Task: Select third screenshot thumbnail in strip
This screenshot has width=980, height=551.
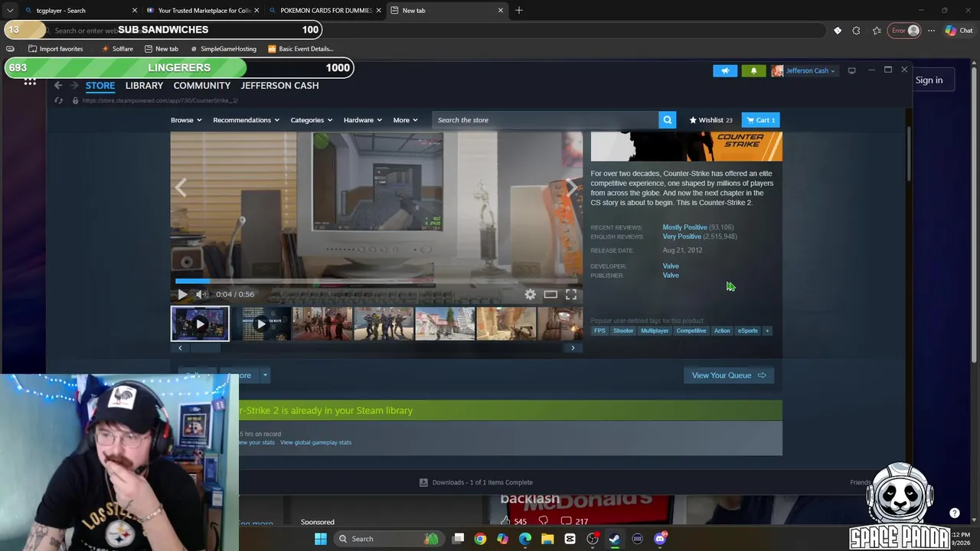Action: pos(322,324)
